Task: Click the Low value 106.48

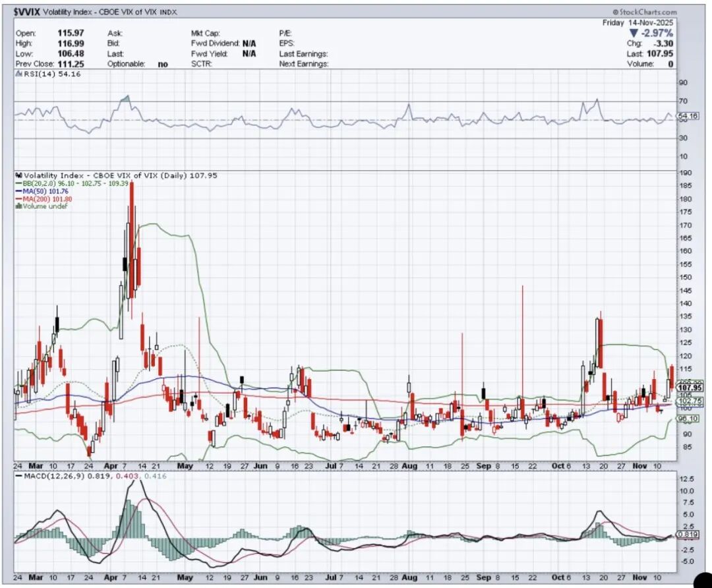Action: tap(71, 53)
